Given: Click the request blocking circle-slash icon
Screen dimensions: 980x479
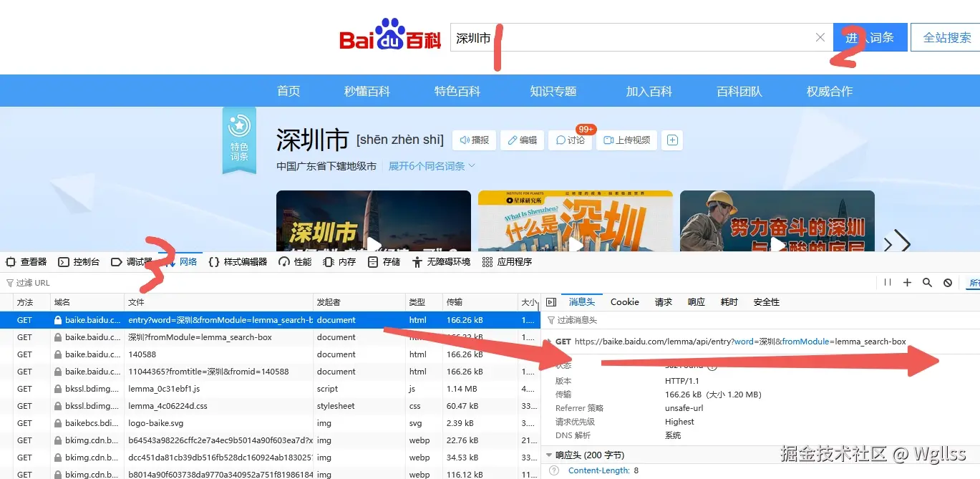Looking at the screenshot, I should tap(947, 283).
